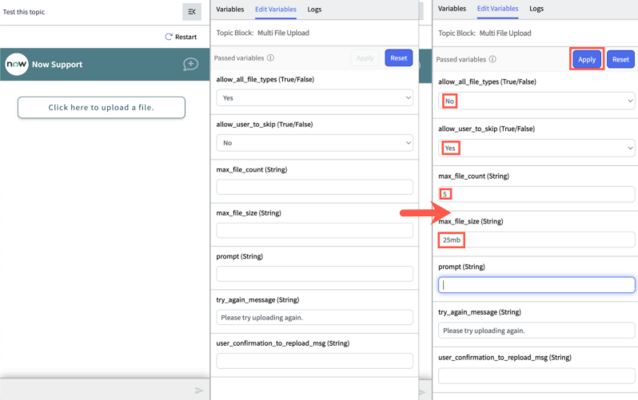Open Passed variables info icon in left panel
Screen dimensions: 638x400
pos(271,58)
